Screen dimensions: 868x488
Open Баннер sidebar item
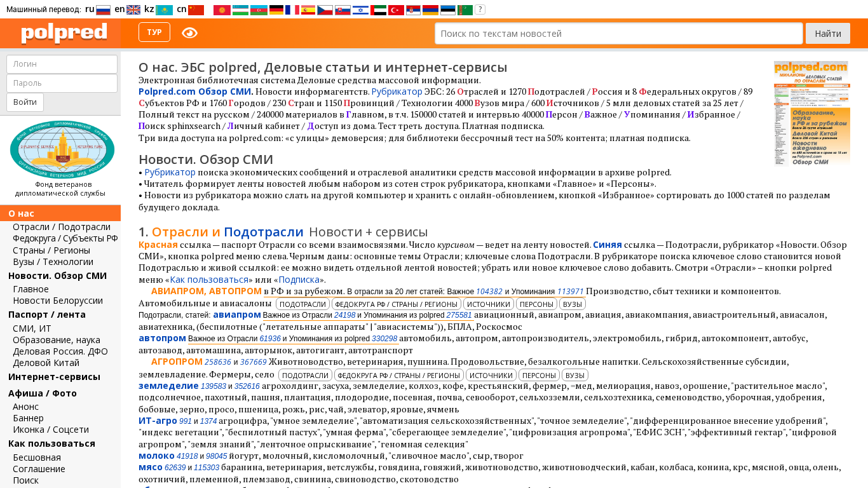28,418
